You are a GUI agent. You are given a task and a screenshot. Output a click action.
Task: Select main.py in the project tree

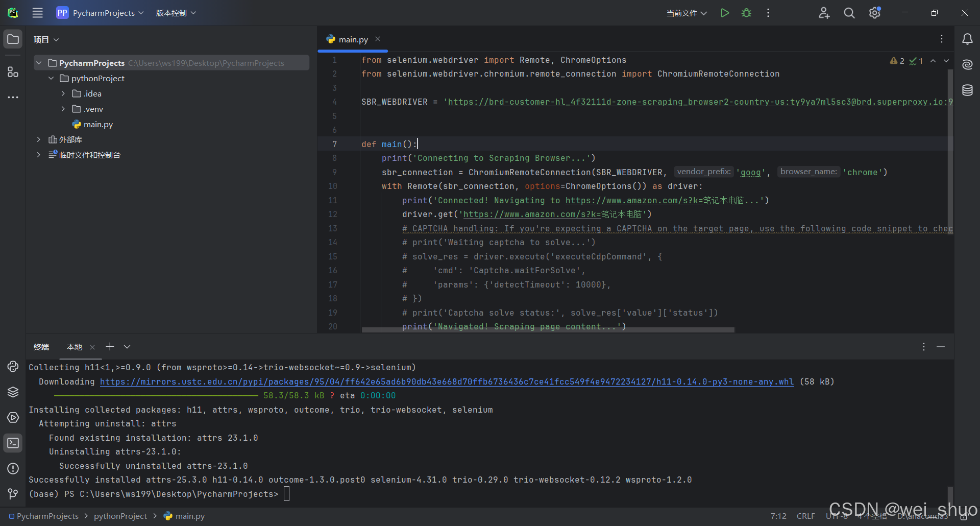pos(98,124)
